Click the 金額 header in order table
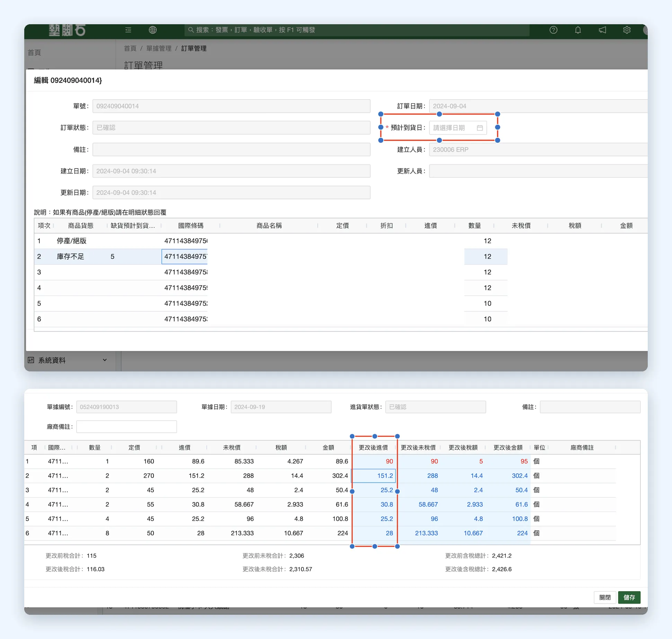Viewport: 672px width, 639px height. (x=626, y=226)
